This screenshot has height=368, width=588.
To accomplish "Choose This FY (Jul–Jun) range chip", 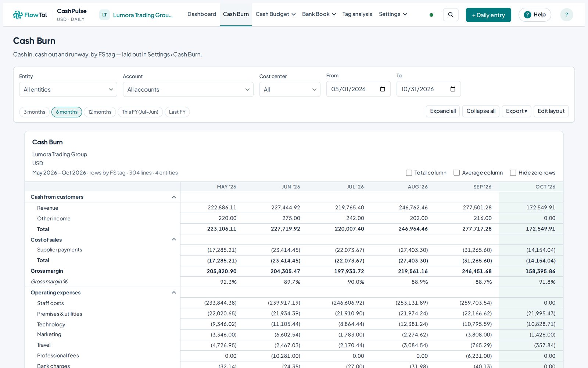I will 140,112.
